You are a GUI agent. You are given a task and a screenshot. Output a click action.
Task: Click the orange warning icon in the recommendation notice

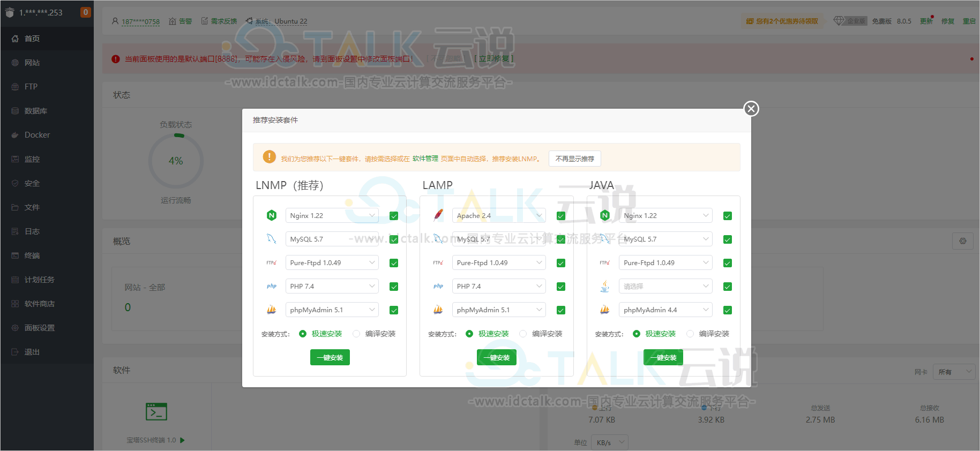point(269,157)
